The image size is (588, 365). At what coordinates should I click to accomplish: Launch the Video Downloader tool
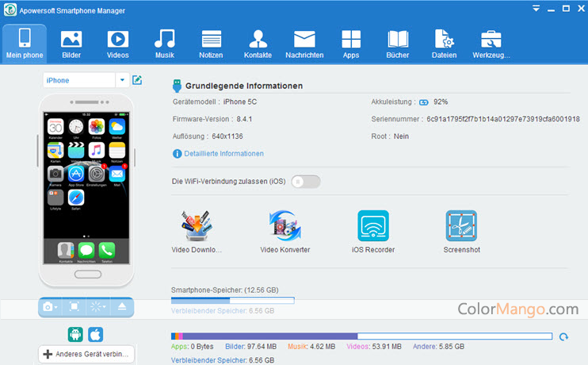pyautogui.click(x=197, y=232)
